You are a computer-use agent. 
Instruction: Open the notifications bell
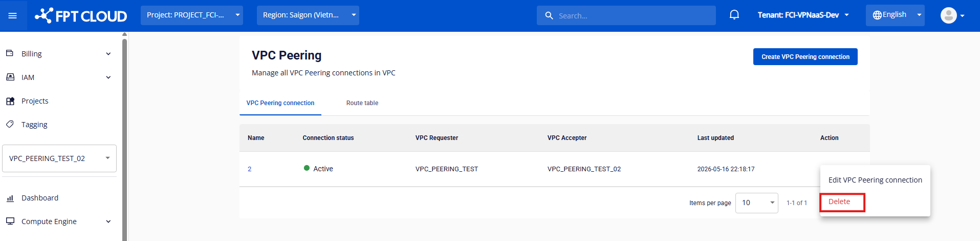734,15
